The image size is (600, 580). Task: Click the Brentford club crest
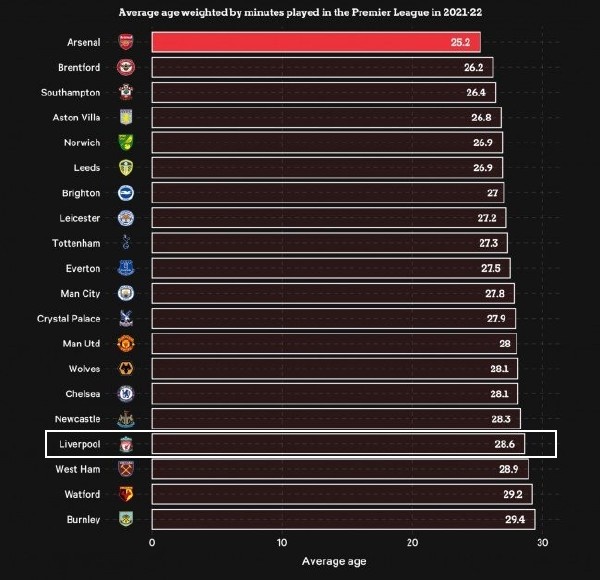126,67
